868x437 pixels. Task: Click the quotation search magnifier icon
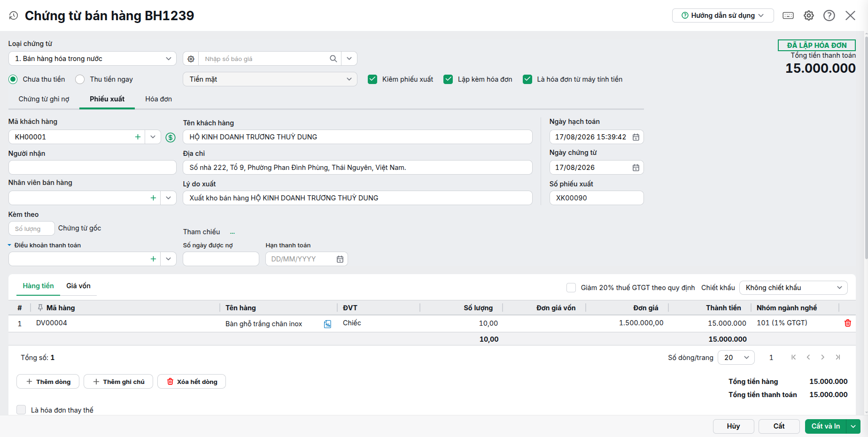tap(333, 59)
